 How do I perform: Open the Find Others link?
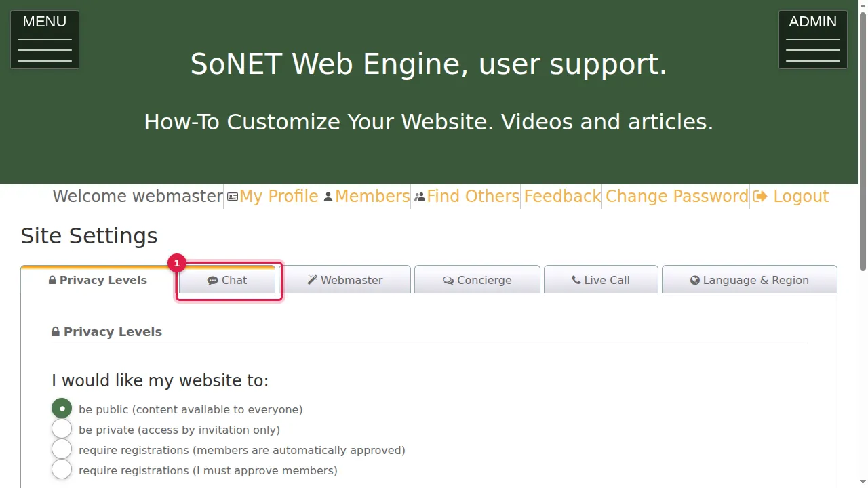click(x=473, y=197)
